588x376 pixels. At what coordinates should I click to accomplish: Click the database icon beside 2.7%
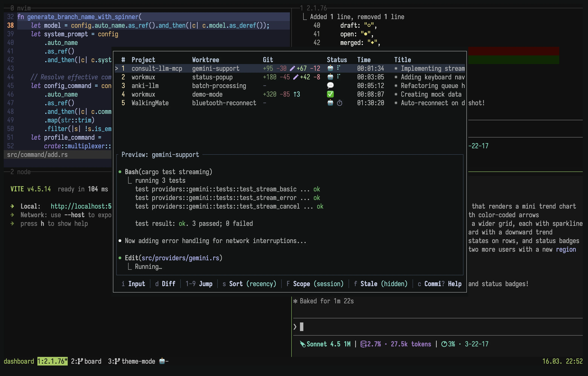coord(364,344)
